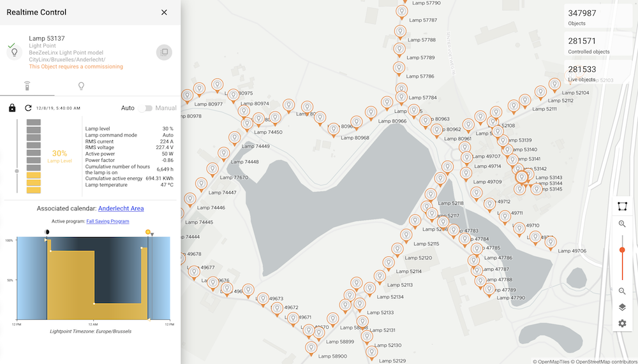Select the Lamp 74446 map marker
The width and height of the screenshot is (638, 364).
tap(190, 200)
